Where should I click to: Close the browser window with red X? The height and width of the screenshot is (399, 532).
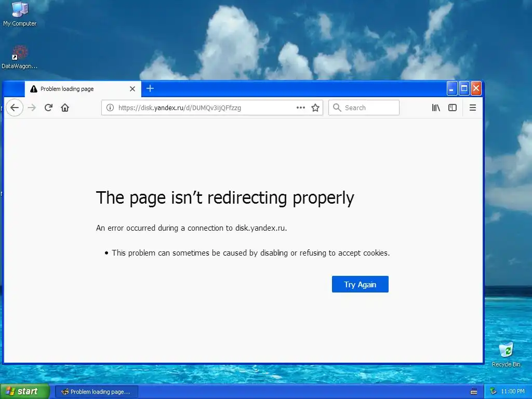click(476, 88)
